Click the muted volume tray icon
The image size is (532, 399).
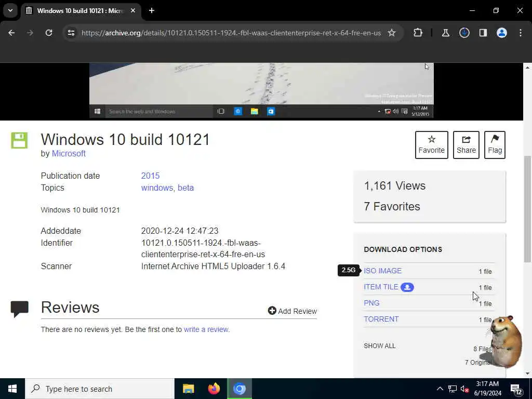tap(465, 389)
